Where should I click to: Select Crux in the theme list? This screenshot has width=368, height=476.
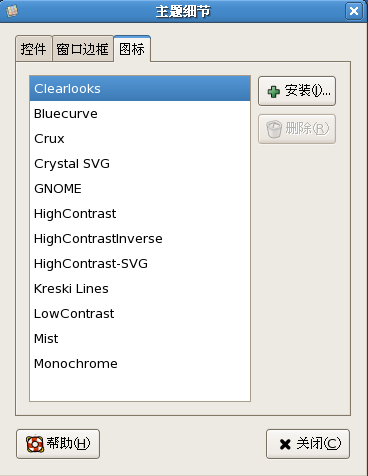140,139
